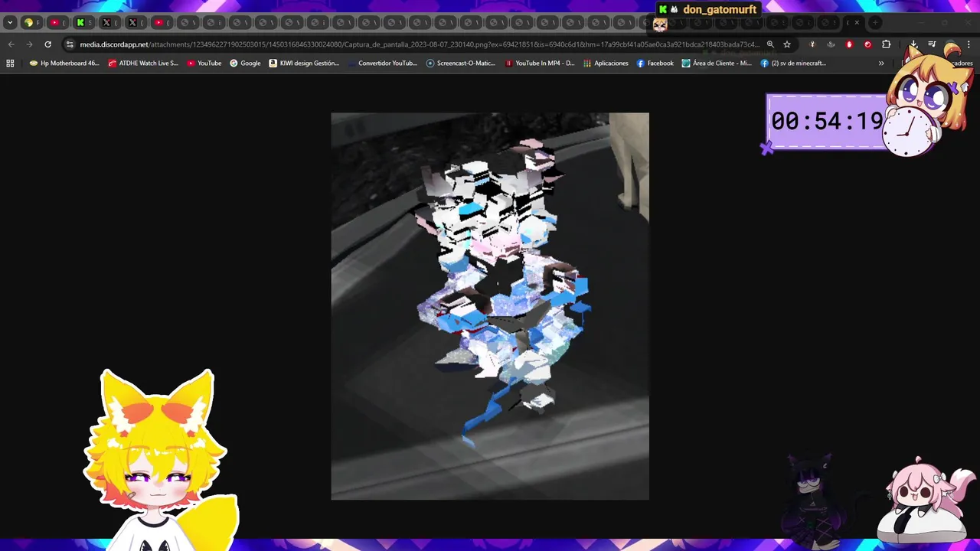Image resolution: width=980 pixels, height=551 pixels.
Task: Reload the page with the refresh icon
Action: point(47,44)
